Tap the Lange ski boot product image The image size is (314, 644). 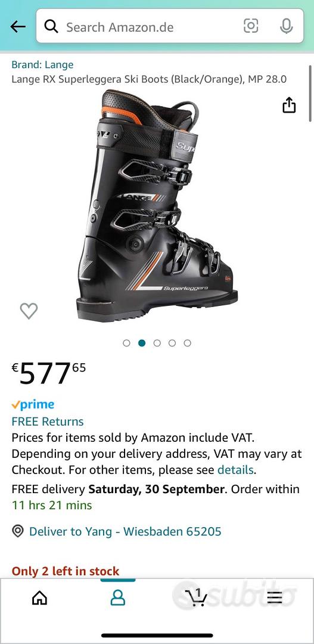tap(157, 205)
